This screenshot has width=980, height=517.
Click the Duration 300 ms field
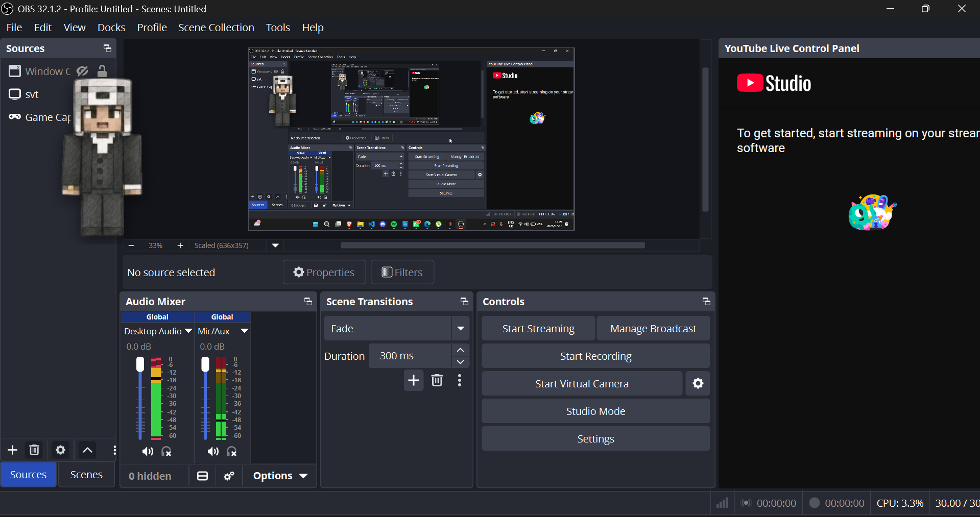pos(410,356)
